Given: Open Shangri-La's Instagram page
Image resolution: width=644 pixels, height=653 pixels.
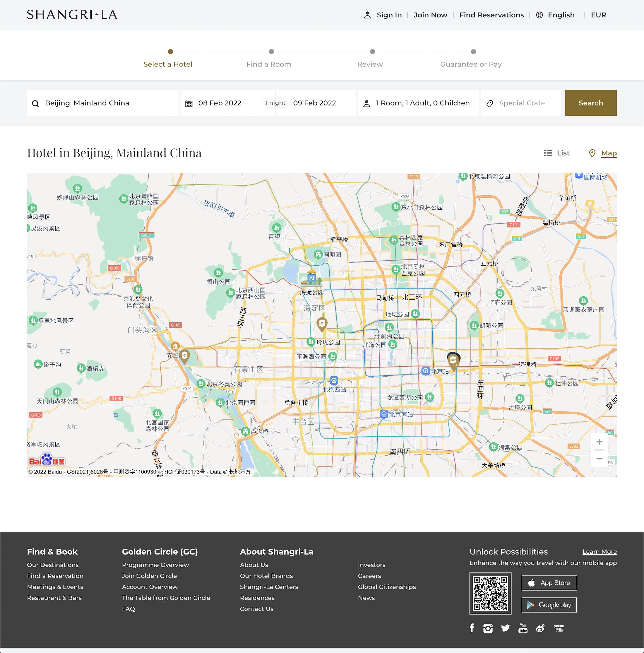Looking at the screenshot, I should pyautogui.click(x=489, y=628).
